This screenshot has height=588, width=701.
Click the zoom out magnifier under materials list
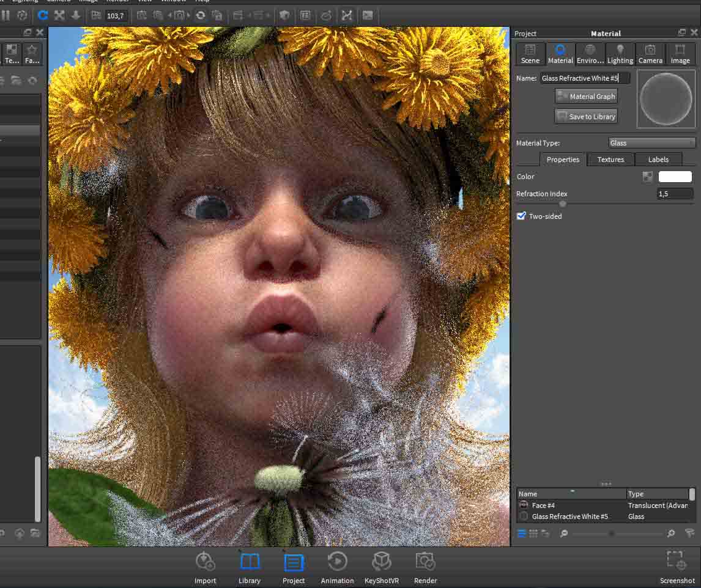pos(564,534)
